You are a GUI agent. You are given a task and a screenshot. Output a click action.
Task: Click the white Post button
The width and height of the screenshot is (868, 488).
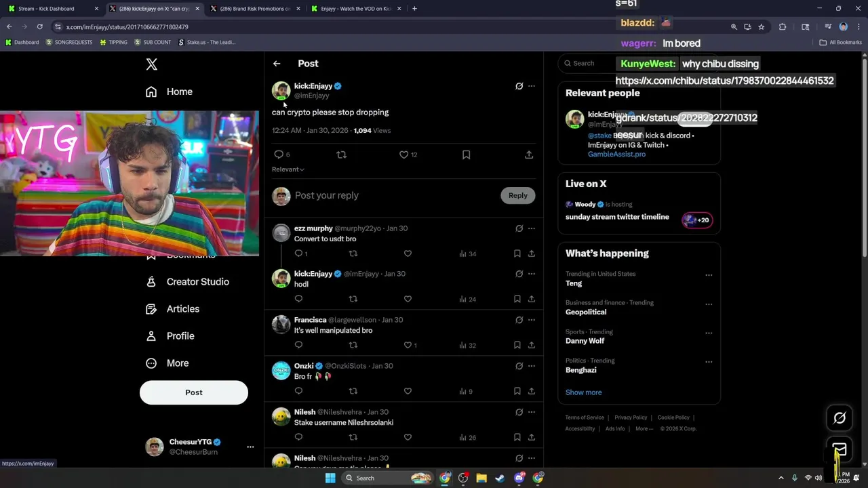click(194, 392)
